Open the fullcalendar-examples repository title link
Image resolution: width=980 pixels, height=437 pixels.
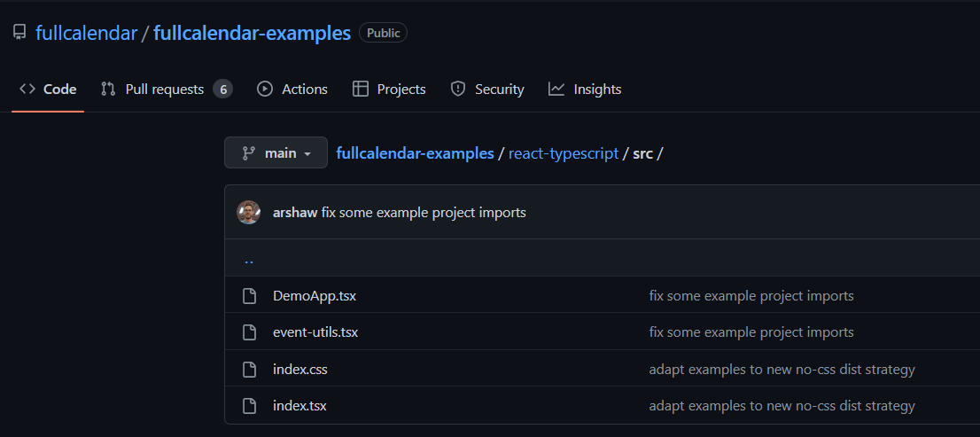coord(252,33)
